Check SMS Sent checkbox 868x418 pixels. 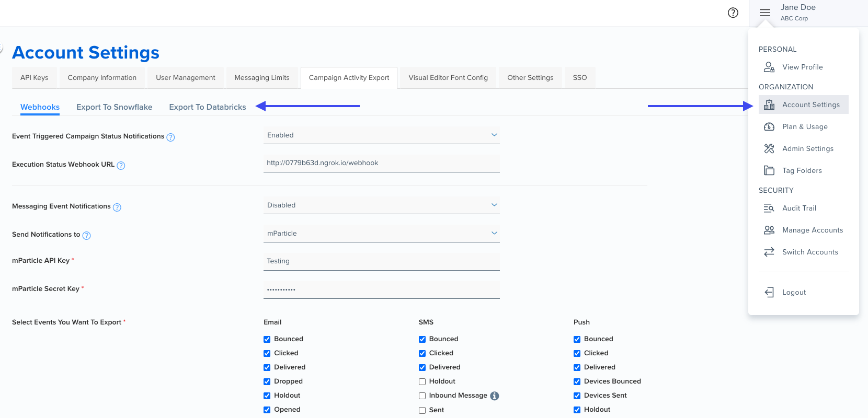(x=422, y=410)
